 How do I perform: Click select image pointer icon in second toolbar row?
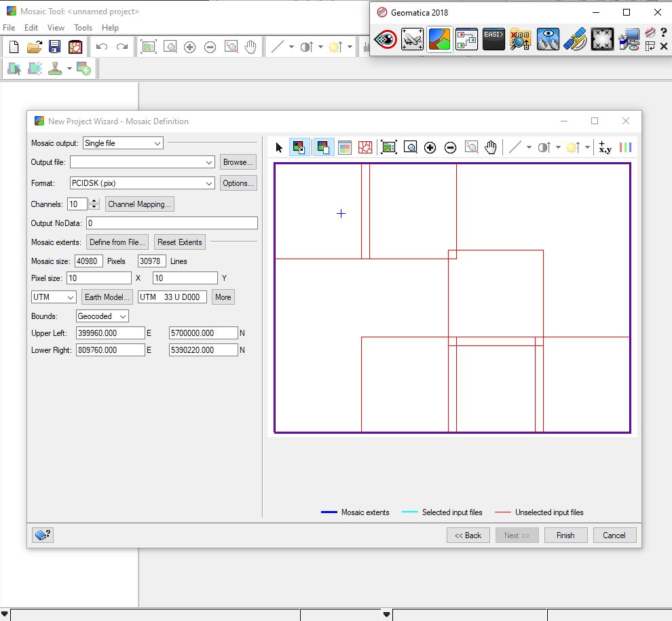coord(14,68)
